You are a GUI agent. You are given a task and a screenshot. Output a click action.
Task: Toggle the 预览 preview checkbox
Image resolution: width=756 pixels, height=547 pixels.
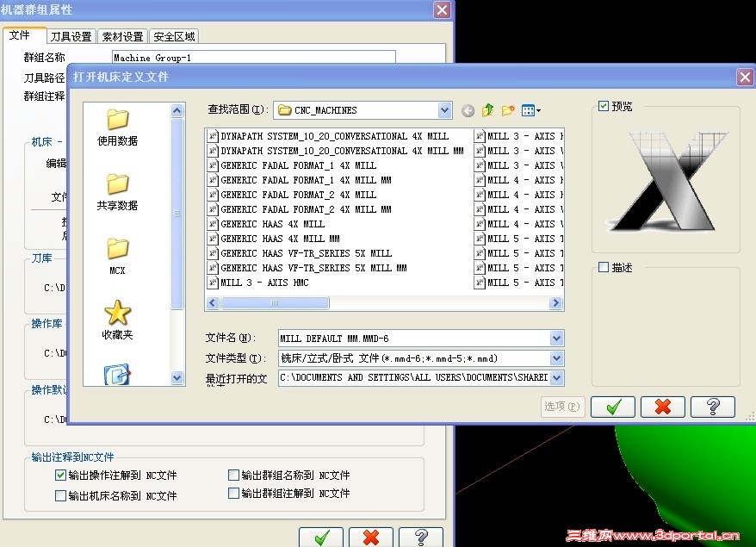tap(603, 106)
